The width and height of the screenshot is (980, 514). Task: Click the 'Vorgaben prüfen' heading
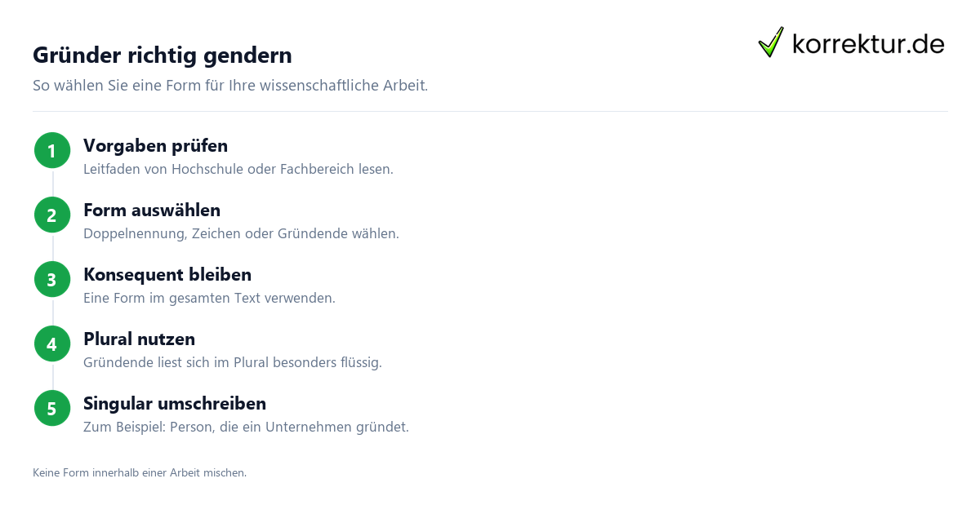pyautogui.click(x=155, y=146)
